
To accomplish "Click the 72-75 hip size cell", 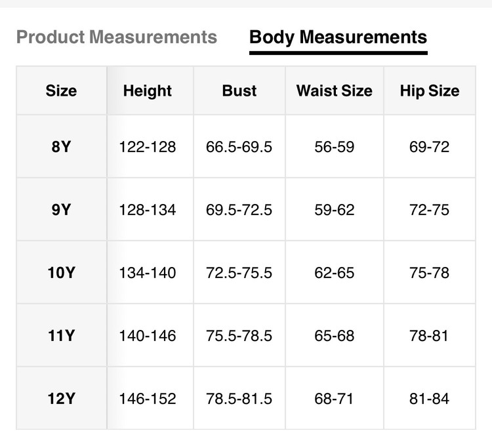I will (x=429, y=210).
